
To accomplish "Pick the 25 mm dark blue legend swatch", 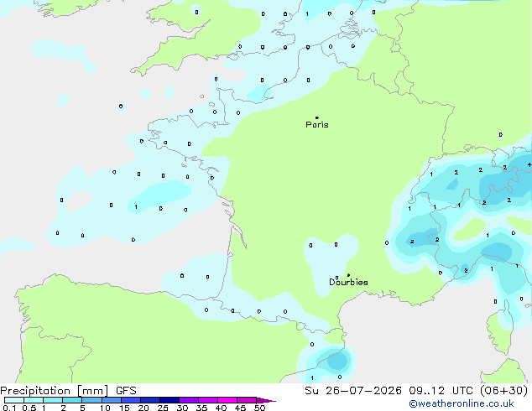I will click(x=170, y=400).
